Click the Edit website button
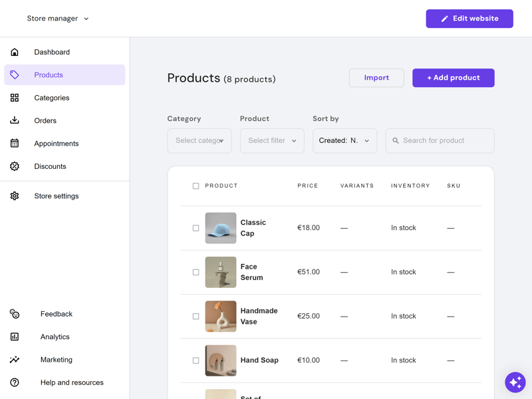Image resolution: width=532 pixels, height=399 pixels. pos(469,19)
